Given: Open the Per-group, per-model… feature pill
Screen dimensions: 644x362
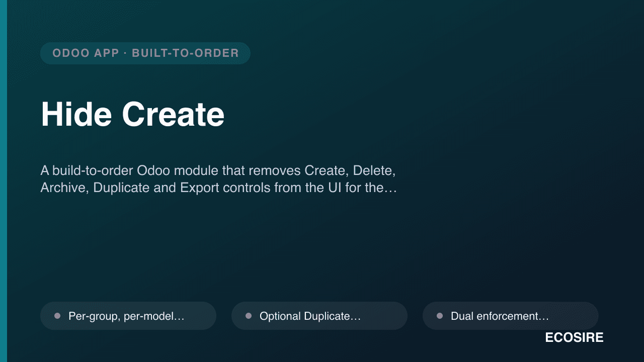Looking at the screenshot, I should pyautogui.click(x=128, y=316).
